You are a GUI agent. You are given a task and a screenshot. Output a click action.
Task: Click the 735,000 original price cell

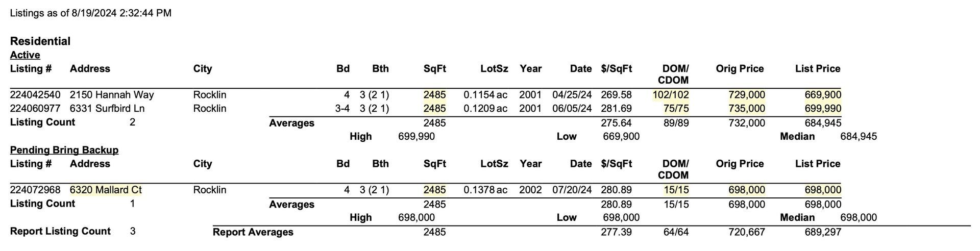[747, 109]
